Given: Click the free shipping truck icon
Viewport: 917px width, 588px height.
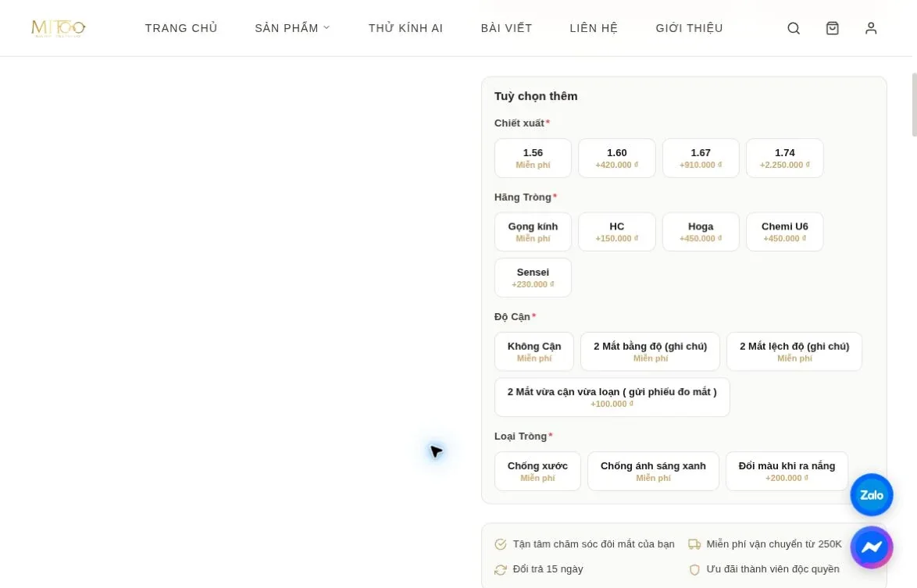Looking at the screenshot, I should coord(694,544).
